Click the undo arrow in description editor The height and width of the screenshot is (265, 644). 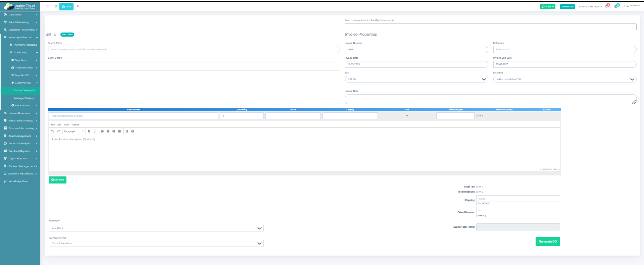pos(53,131)
